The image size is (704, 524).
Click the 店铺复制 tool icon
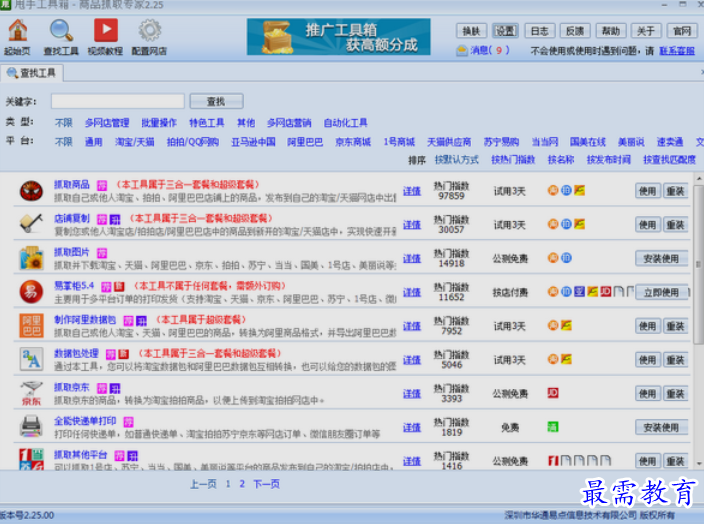coord(31,224)
